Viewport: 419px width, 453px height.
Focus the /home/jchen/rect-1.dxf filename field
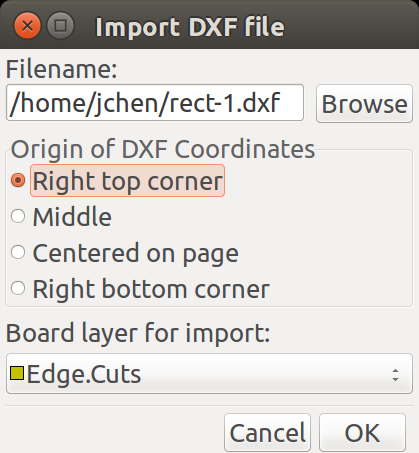click(x=155, y=103)
